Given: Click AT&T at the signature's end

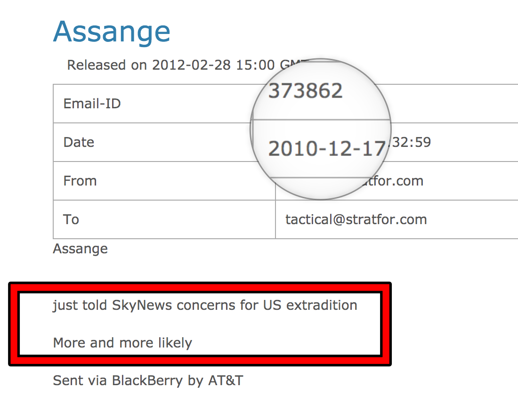Looking at the screenshot, I should pyautogui.click(x=226, y=380).
